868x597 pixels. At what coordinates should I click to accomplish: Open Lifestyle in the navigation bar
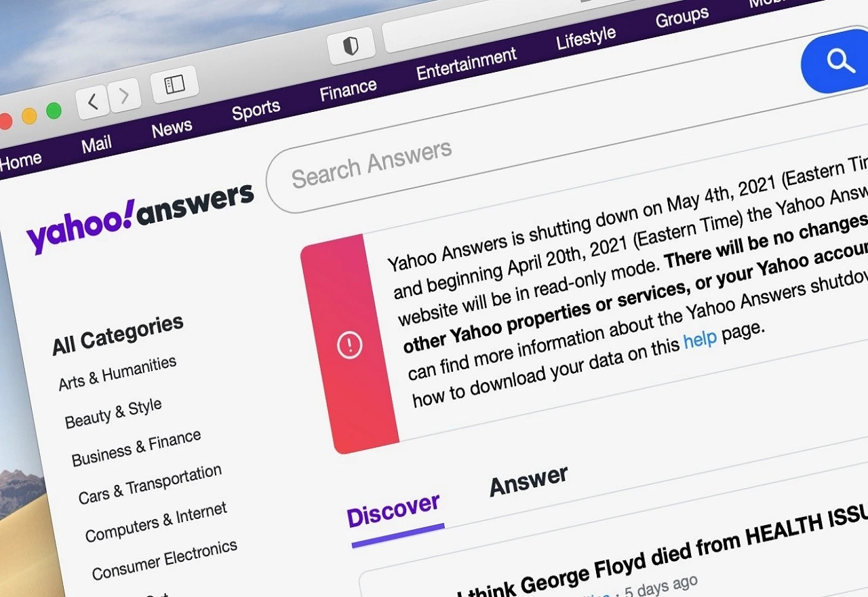[586, 39]
